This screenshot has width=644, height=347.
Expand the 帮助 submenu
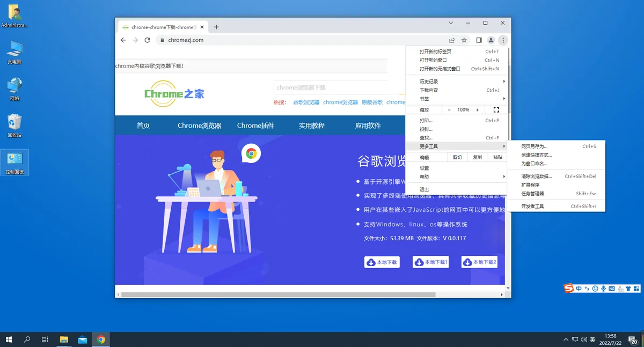457,176
